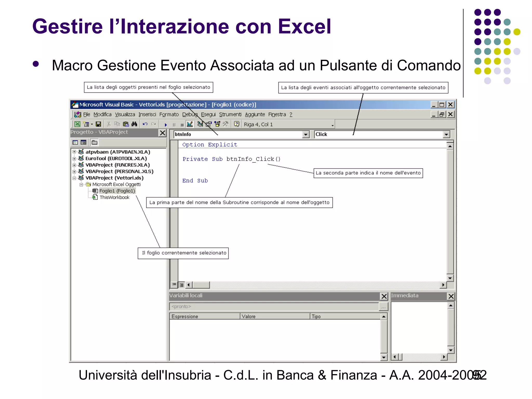Click the Insert UserForm toolbar icon

(x=86, y=124)
